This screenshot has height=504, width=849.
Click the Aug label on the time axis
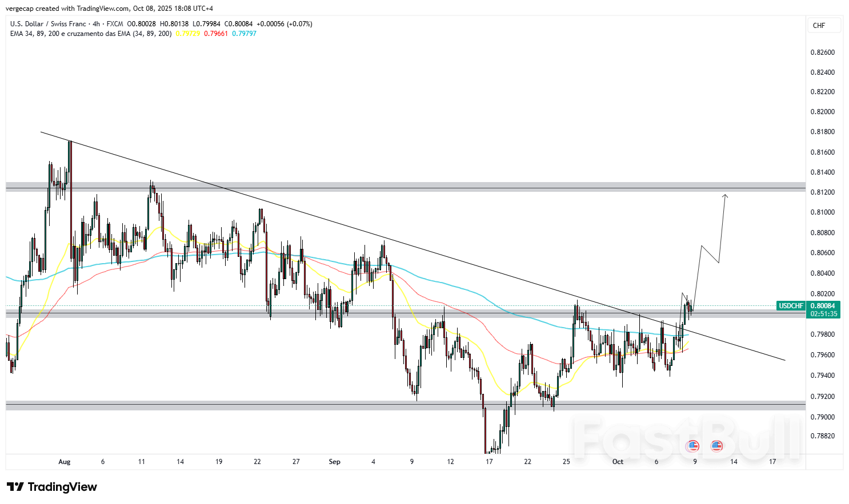pyautogui.click(x=65, y=462)
